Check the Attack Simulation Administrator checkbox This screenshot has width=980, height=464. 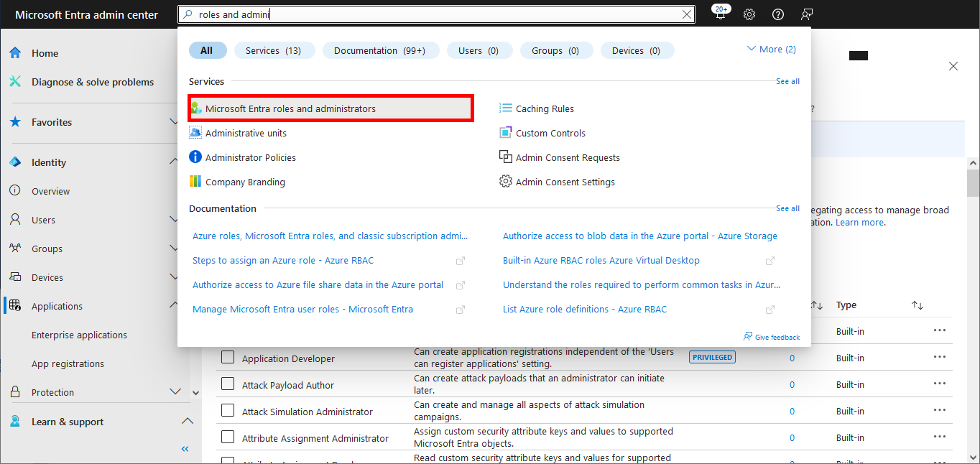228,409
